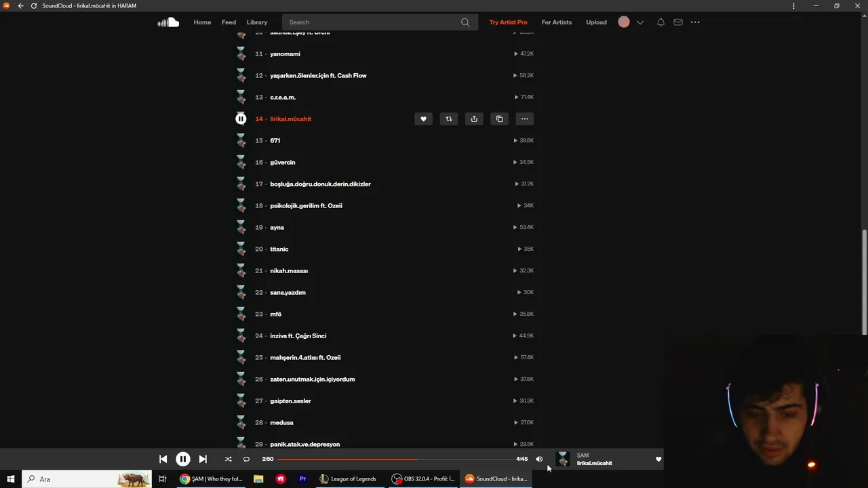Click the artwork thumbnail of track güvercin
Viewport: 868px width, 488px height.
tap(241, 162)
